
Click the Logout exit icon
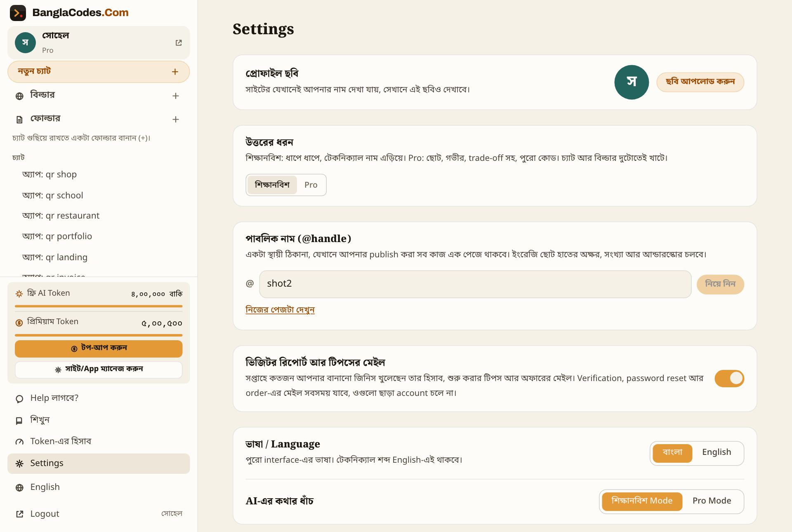tap(19, 514)
